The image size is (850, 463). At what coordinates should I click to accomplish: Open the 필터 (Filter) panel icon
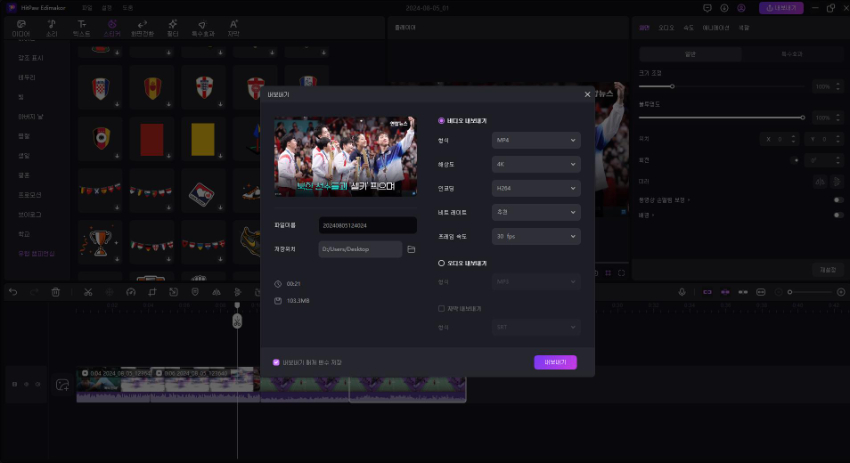tap(173, 26)
